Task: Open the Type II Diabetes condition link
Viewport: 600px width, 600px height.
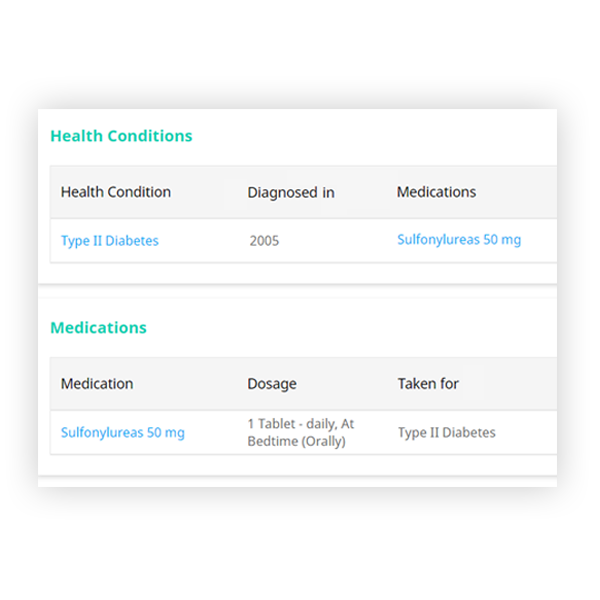Action: (x=109, y=241)
